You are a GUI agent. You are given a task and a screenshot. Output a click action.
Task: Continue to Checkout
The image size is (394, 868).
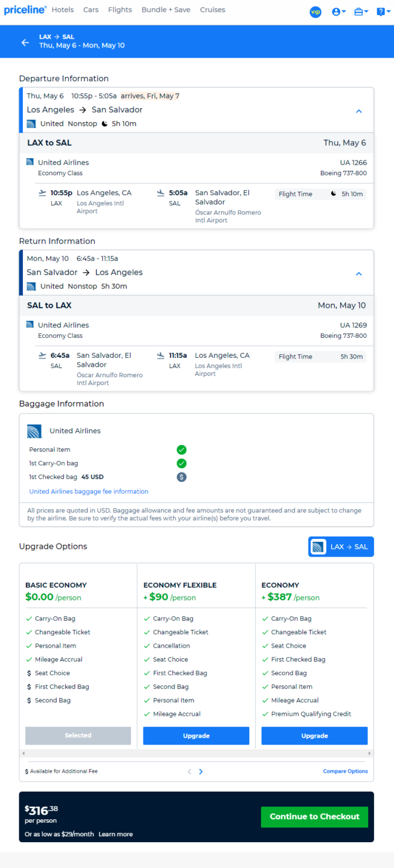(315, 817)
